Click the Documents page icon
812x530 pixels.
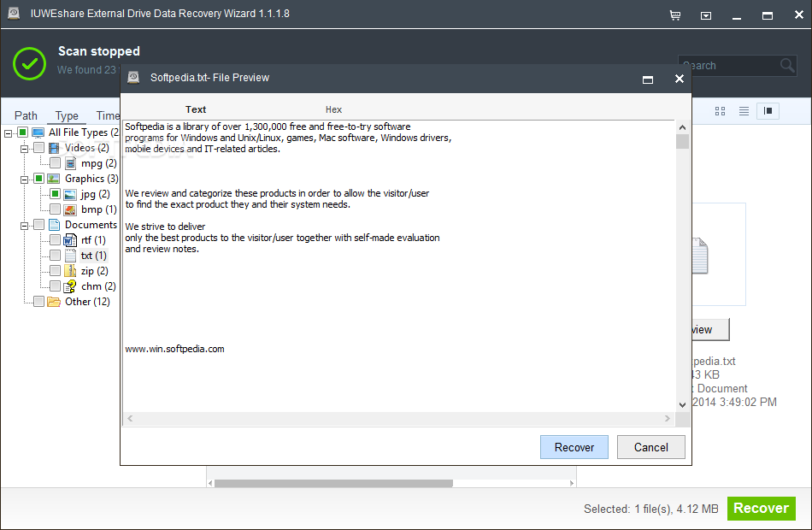coord(54,225)
